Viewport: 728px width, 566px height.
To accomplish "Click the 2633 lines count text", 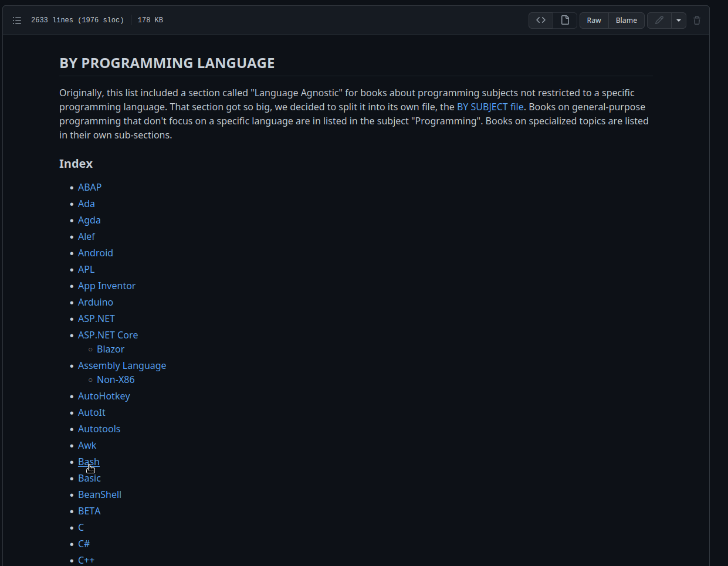I will (x=77, y=20).
